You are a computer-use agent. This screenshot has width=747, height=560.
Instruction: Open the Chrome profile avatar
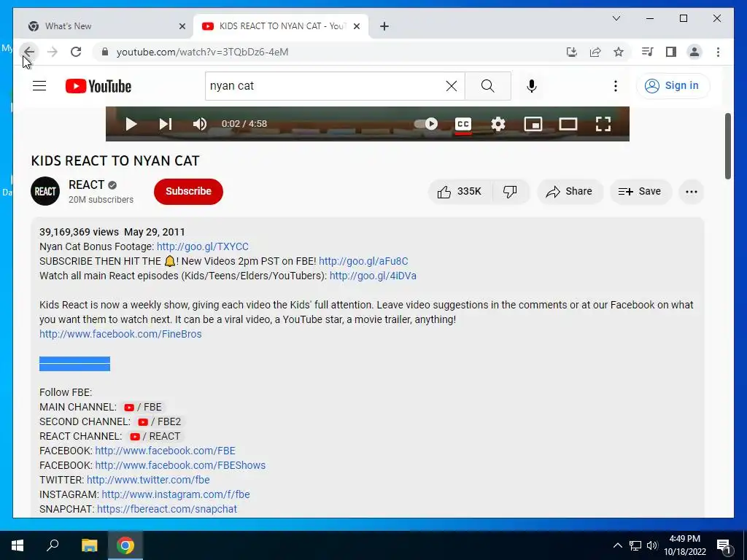(694, 52)
